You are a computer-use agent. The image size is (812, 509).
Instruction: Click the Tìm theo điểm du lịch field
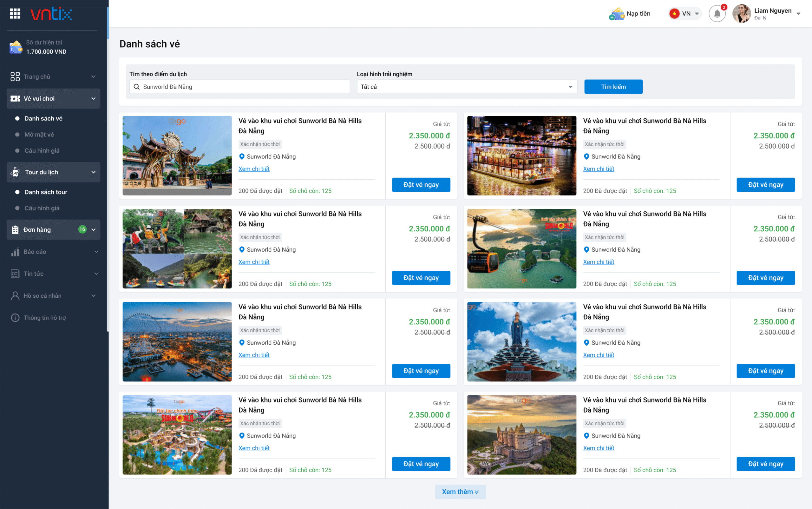coord(239,87)
